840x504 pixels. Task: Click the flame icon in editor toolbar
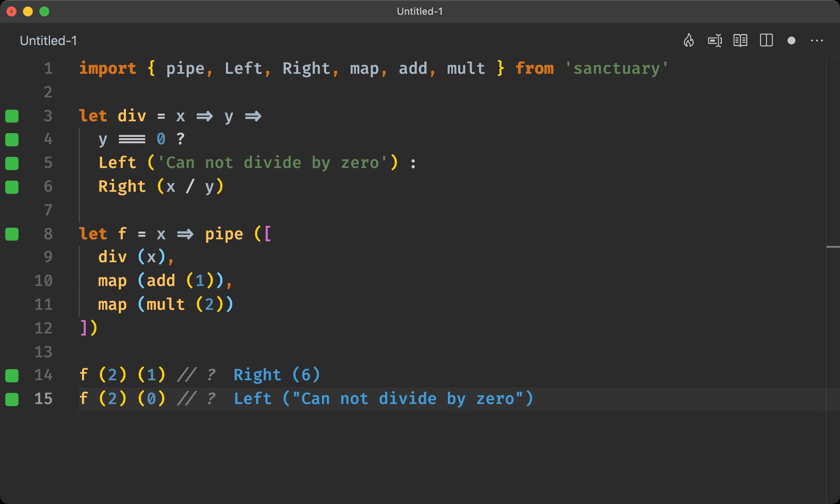pyautogui.click(x=689, y=40)
